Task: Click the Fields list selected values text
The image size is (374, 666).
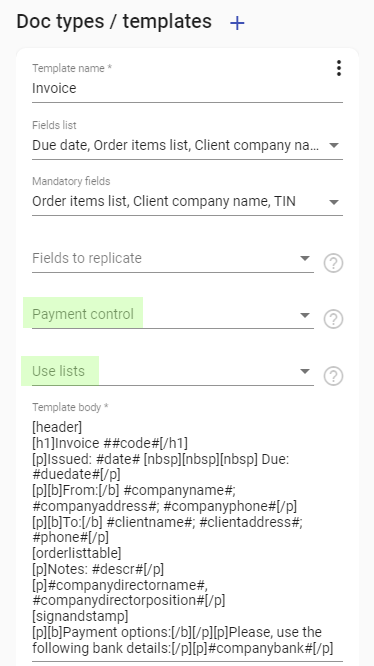Action: [x=175, y=145]
